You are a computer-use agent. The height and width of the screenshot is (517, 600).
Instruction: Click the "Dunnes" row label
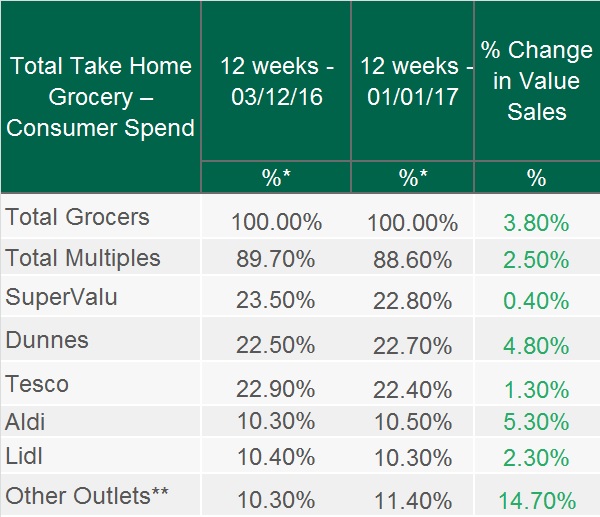point(47,340)
